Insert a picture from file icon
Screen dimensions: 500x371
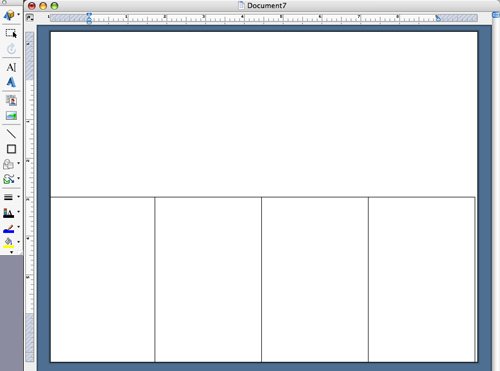(x=11, y=116)
